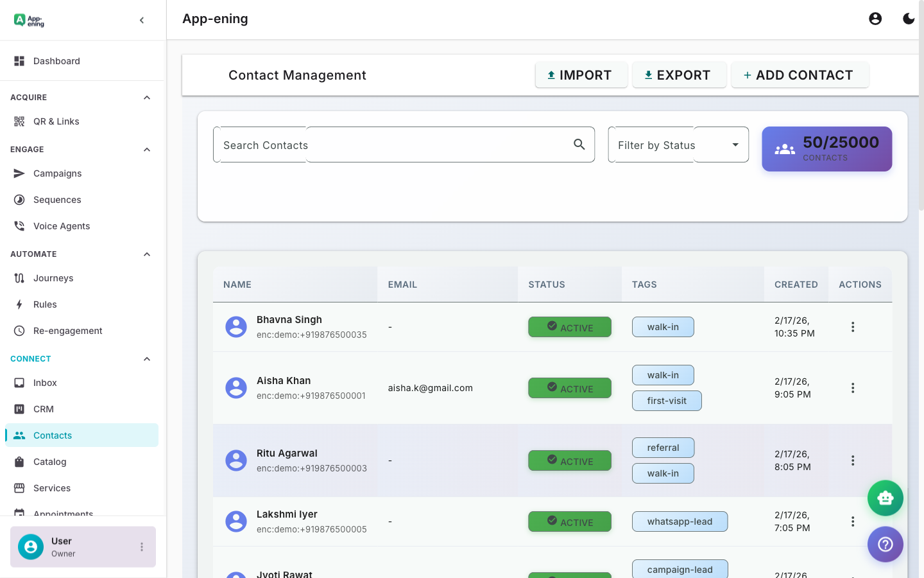Toggle dark mode with the moon icon
Image resolution: width=924 pixels, height=578 pixels.
[909, 19]
